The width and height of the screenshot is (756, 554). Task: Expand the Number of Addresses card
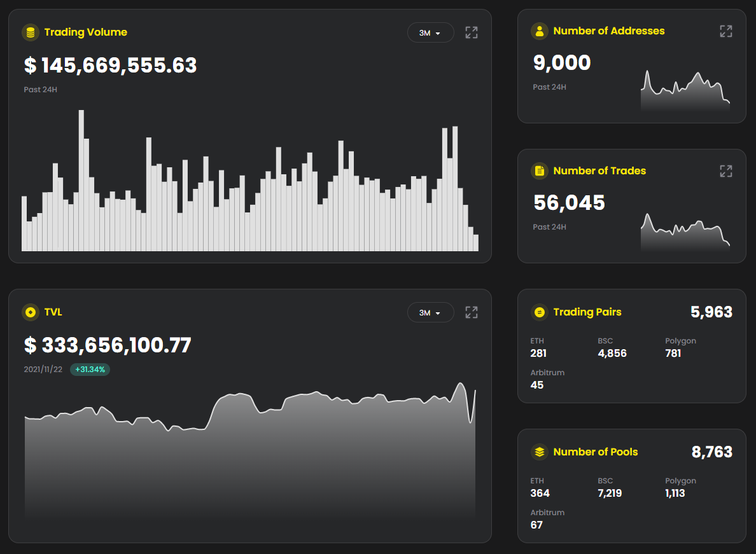pyautogui.click(x=725, y=31)
